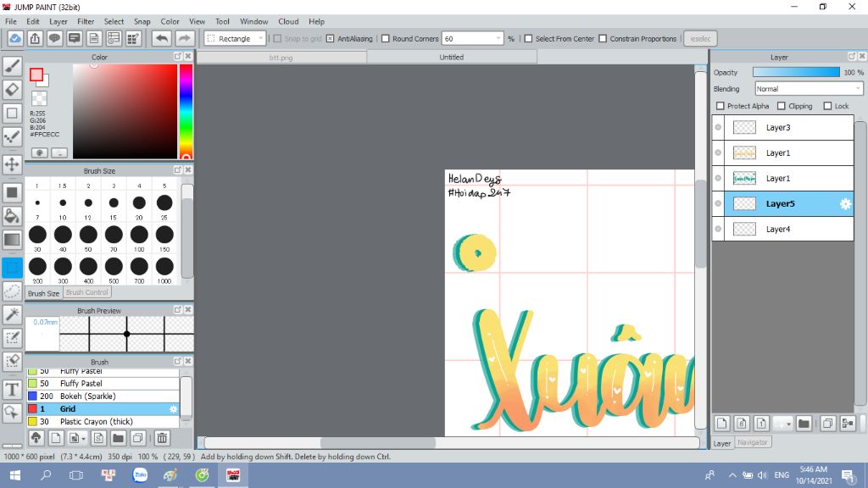Open the Snap menu

pos(142,21)
